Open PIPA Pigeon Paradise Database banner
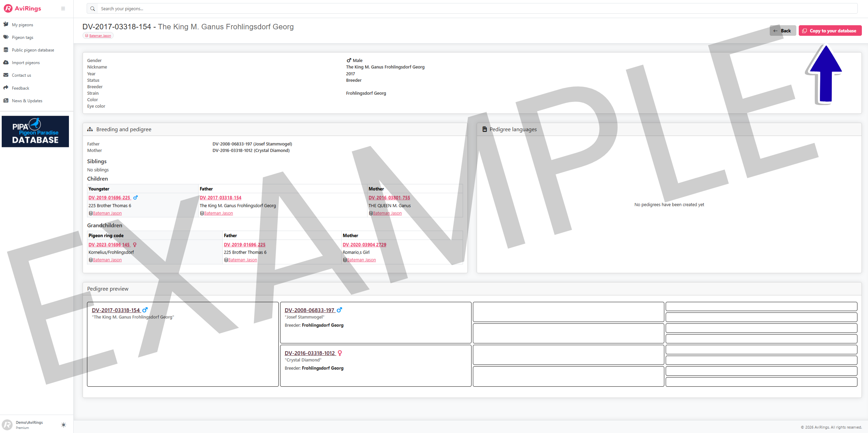868x433 pixels. [35, 132]
